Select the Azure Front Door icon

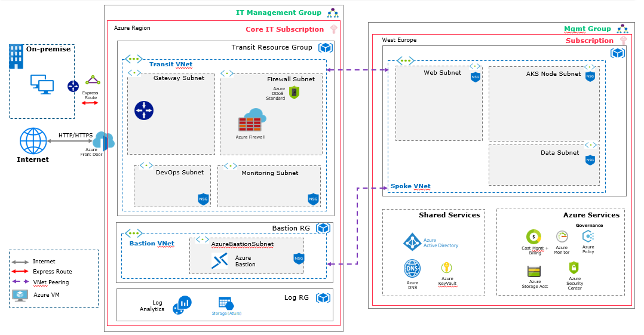[103, 141]
